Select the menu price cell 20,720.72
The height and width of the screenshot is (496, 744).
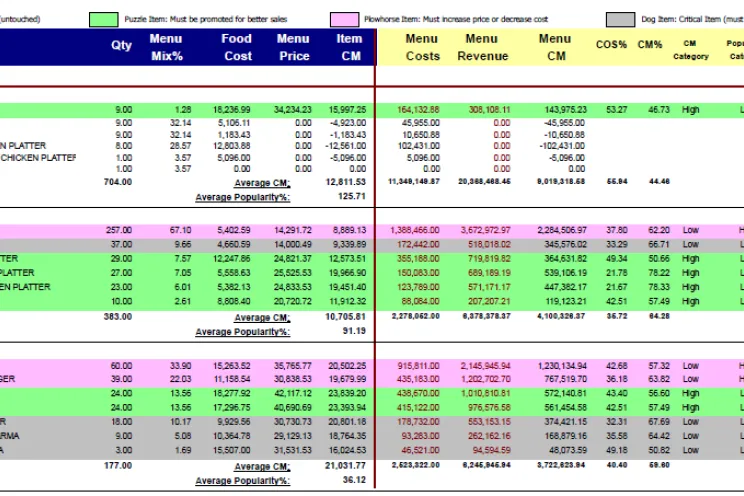click(293, 301)
